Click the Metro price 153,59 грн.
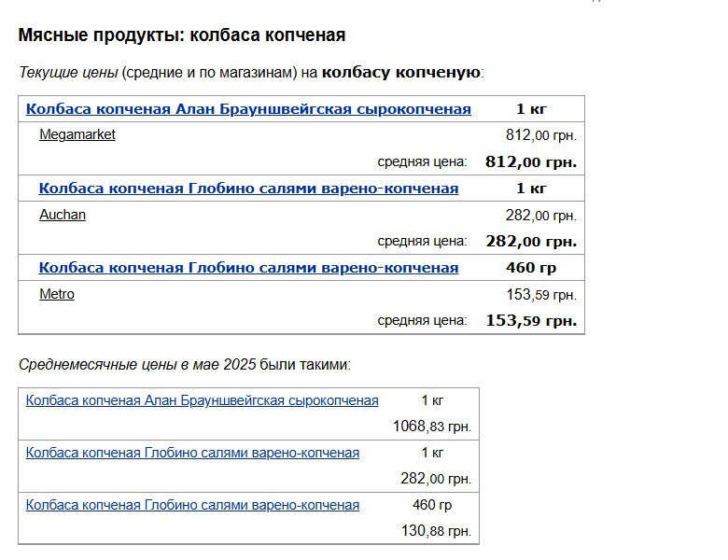Viewport: 728px width, 560px height. coord(541,295)
